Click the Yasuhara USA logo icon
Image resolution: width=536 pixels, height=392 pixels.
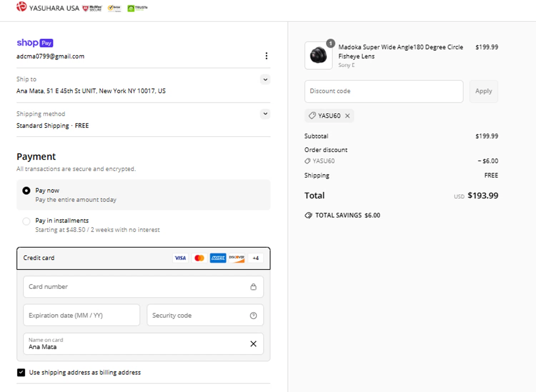point(21,7)
